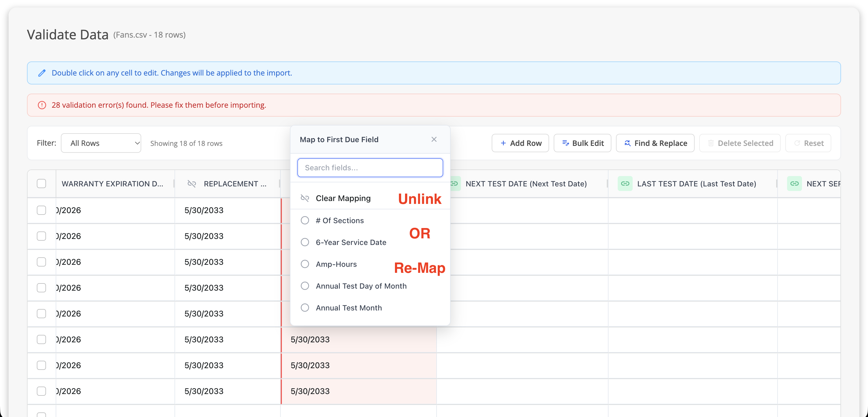
Task: Tick the select-all checkbox in the table header
Action: click(x=41, y=184)
